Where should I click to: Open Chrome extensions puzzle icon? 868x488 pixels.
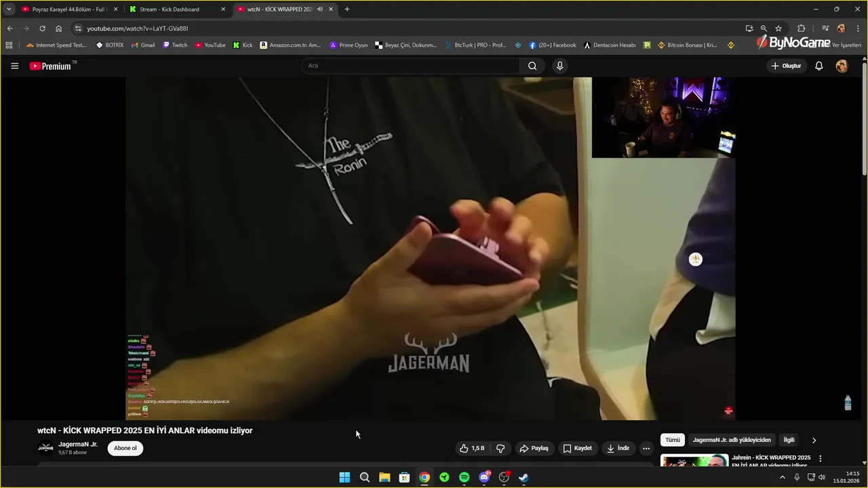pos(801,28)
